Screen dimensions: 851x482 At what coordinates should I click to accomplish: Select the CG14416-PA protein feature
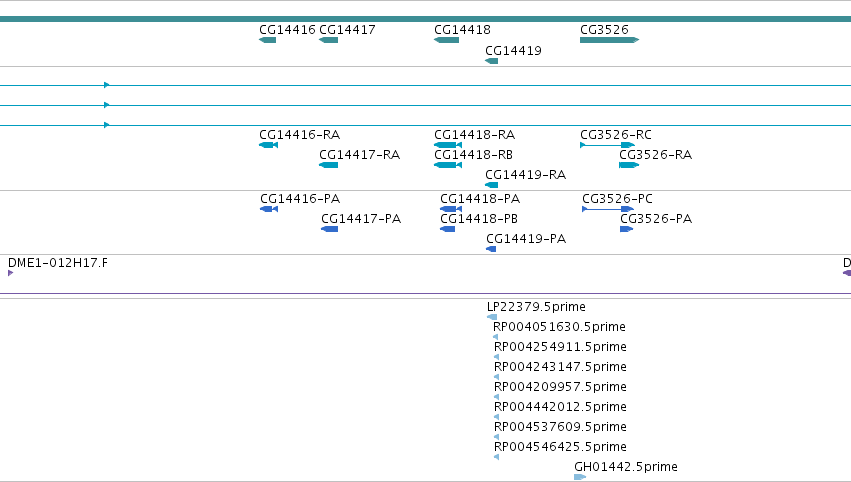(x=269, y=209)
